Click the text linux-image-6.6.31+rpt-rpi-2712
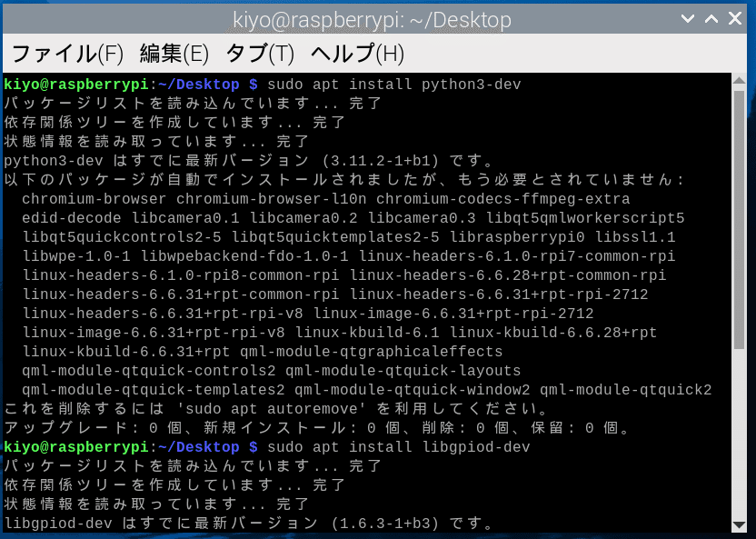The height and width of the screenshot is (539, 756). tap(454, 312)
